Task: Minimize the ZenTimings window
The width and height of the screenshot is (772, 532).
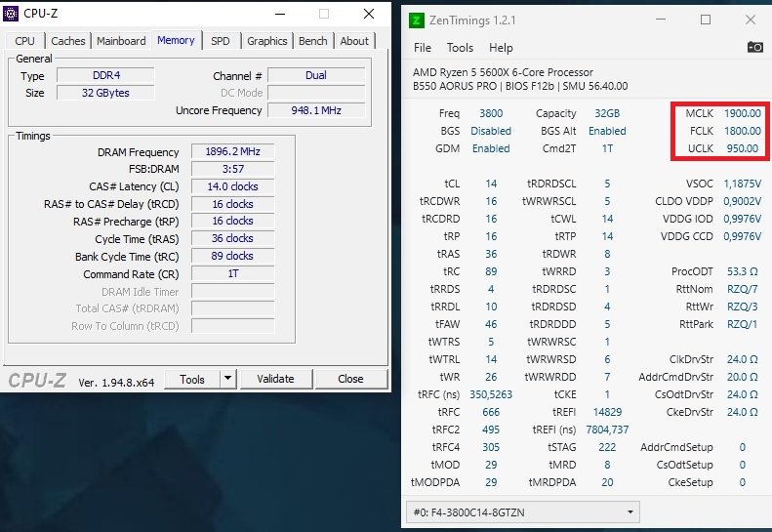Action: 661,20
